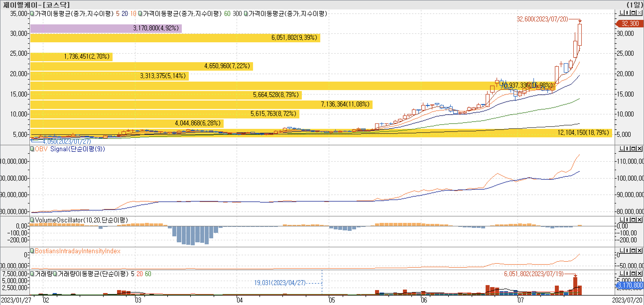Click BostiansIntradayIntensityIndex indicator title
The height and width of the screenshot is (305, 644).
(x=77, y=251)
